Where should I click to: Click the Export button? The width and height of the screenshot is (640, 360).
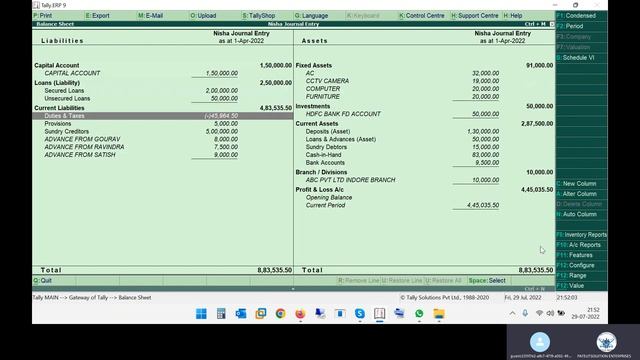coord(98,16)
